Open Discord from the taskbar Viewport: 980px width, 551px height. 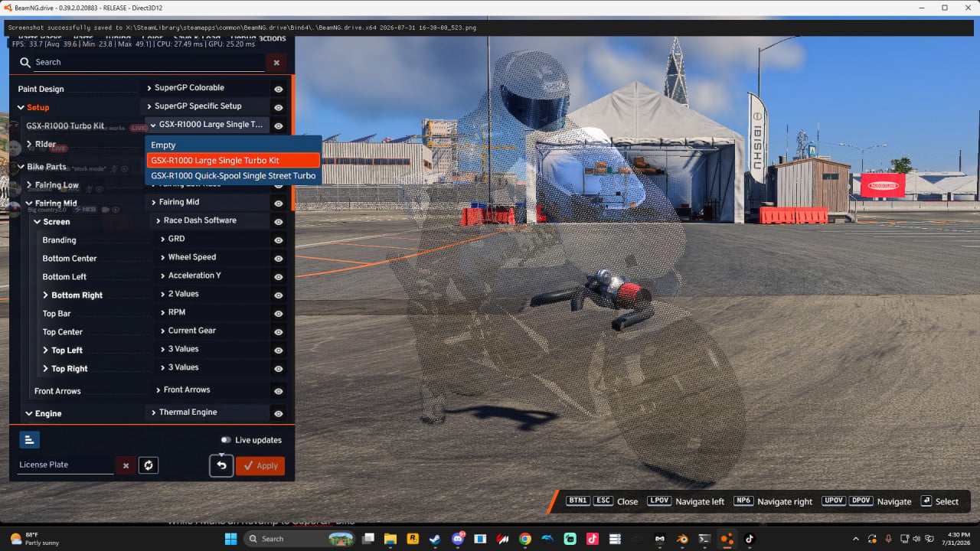pos(458,539)
